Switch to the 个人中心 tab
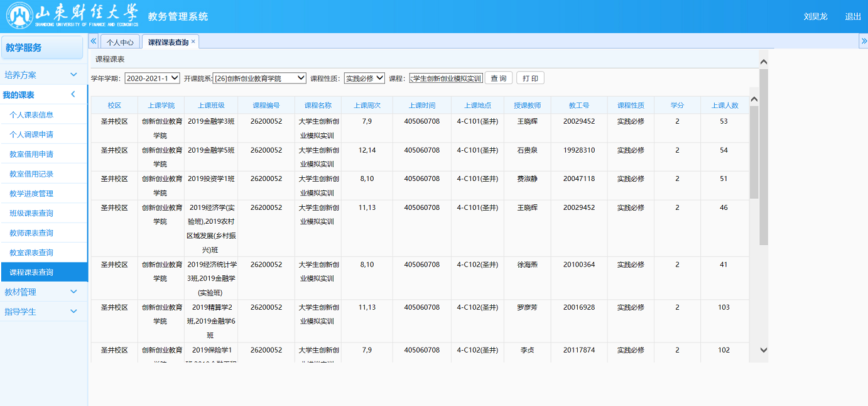Screen dimensions: 868x406 (x=120, y=42)
